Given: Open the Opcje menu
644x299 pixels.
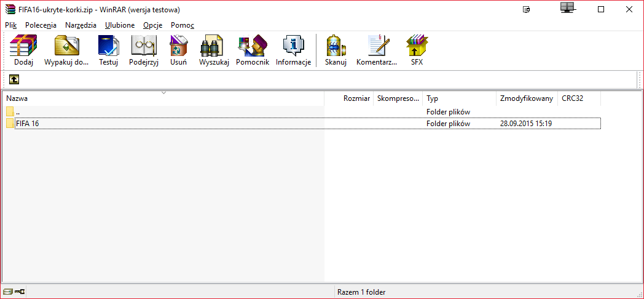Looking at the screenshot, I should pos(153,25).
